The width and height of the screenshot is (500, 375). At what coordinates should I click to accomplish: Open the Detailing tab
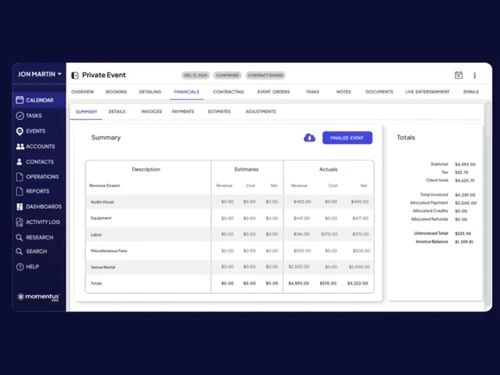tap(150, 92)
